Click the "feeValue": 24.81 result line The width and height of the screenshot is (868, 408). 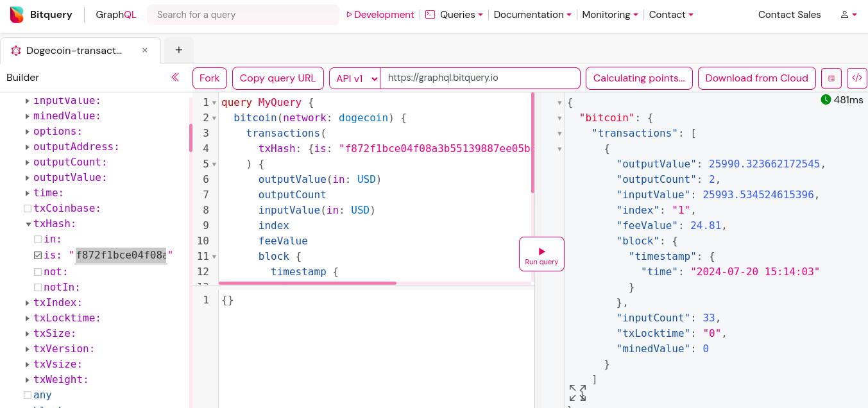(x=671, y=226)
